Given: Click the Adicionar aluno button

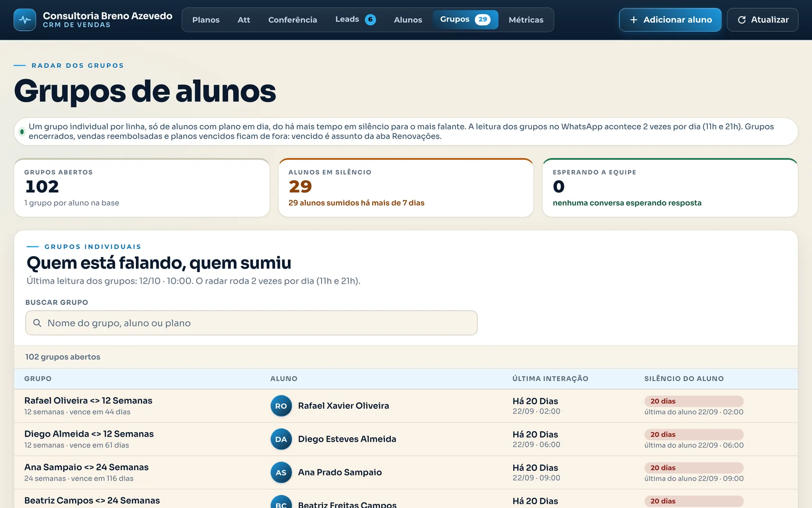Looking at the screenshot, I should pos(670,20).
